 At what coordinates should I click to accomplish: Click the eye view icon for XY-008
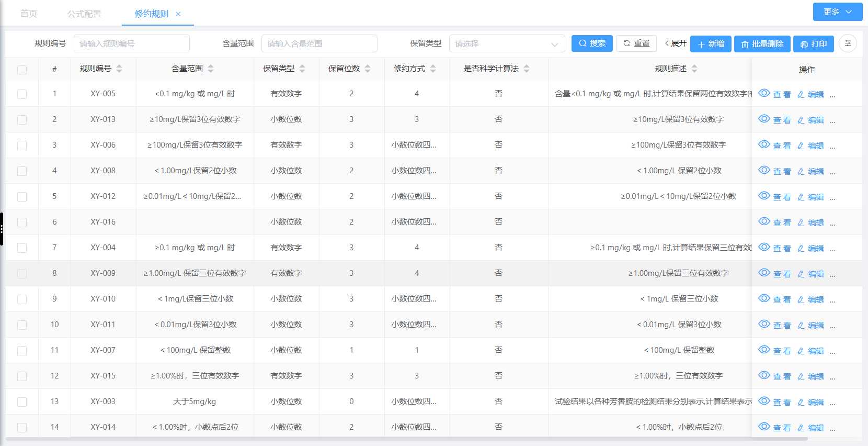click(764, 170)
